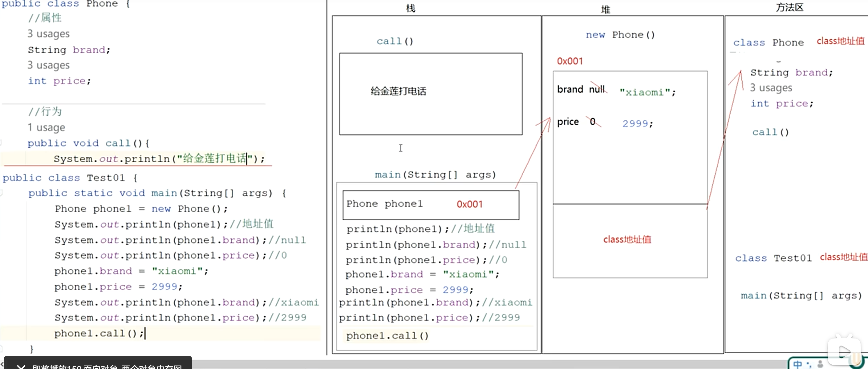The height and width of the screenshot is (369, 868).
Task: Click the IME user avatar icon
Action: point(820,364)
